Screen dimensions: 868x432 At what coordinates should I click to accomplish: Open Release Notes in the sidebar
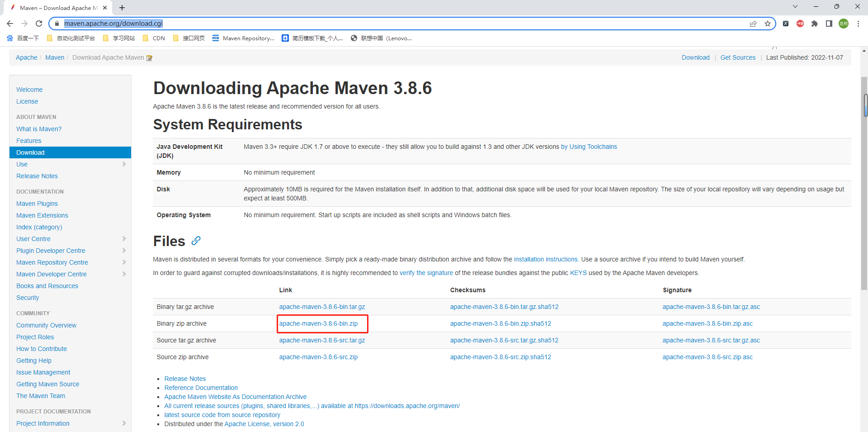click(37, 176)
